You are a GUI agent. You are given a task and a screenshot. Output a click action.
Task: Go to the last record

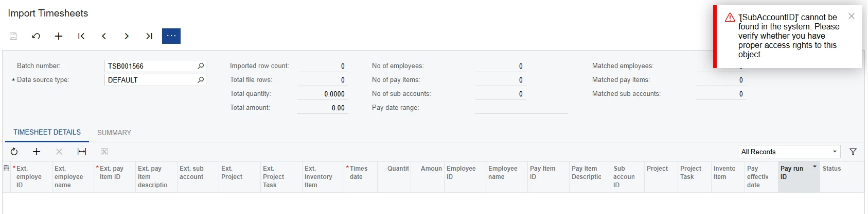(x=149, y=36)
